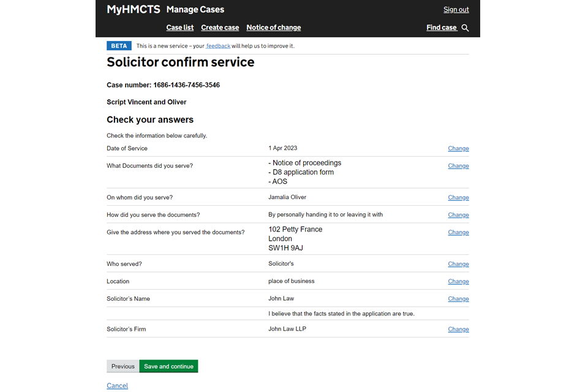Change the documents served answer
This screenshot has width=588, height=392.
(x=458, y=166)
